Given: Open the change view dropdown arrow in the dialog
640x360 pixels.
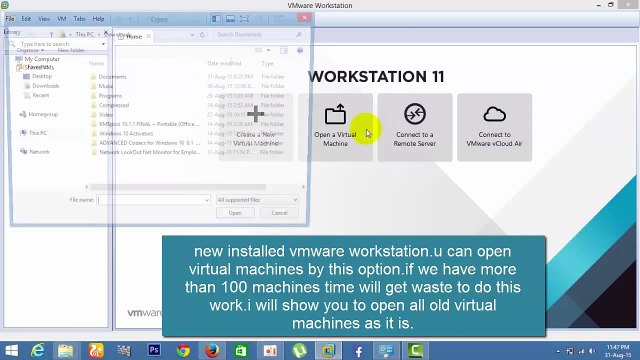Looking at the screenshot, I should click(269, 50).
